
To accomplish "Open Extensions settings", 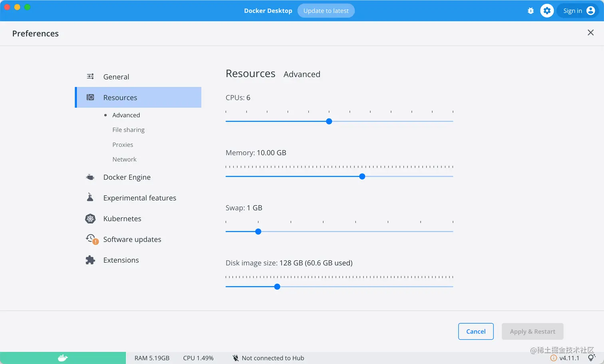I will pyautogui.click(x=138, y=260).
